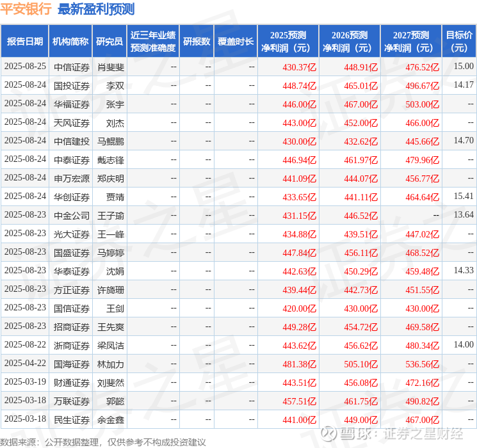Click the 覆盖时长 column header
Viewport: 477px width, 448px height.
(x=236, y=42)
